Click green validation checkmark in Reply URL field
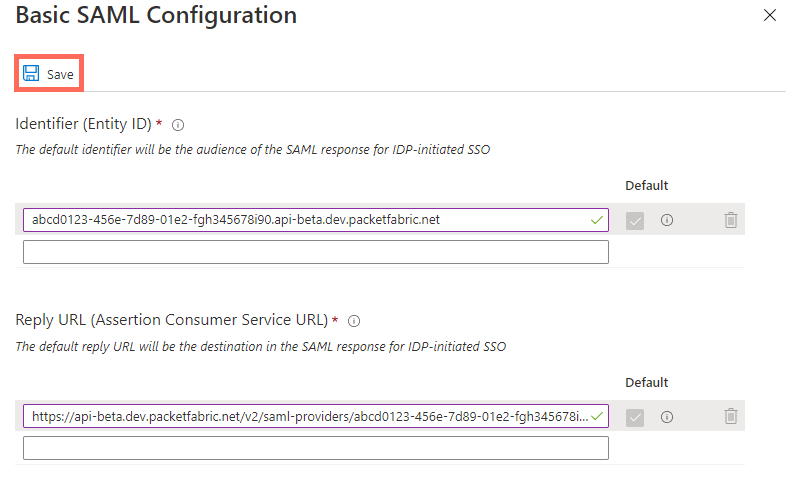Image resolution: width=794 pixels, height=481 pixels. (597, 415)
